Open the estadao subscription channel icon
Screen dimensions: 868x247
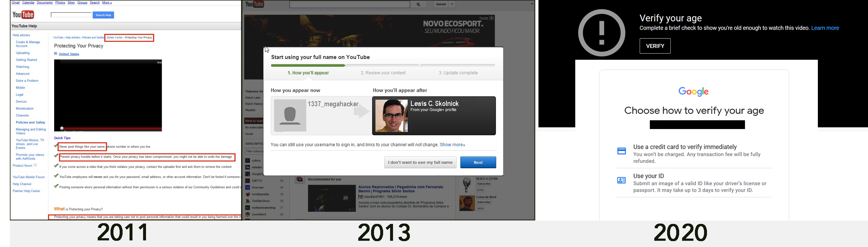coord(248,167)
